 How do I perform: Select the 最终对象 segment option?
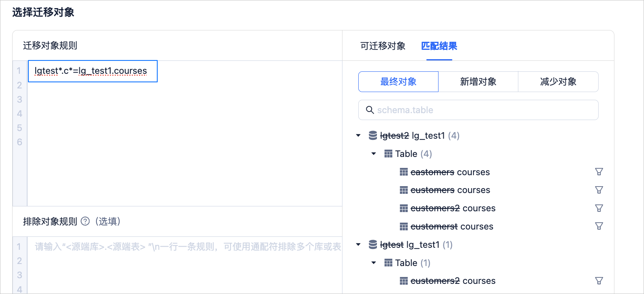tap(398, 82)
